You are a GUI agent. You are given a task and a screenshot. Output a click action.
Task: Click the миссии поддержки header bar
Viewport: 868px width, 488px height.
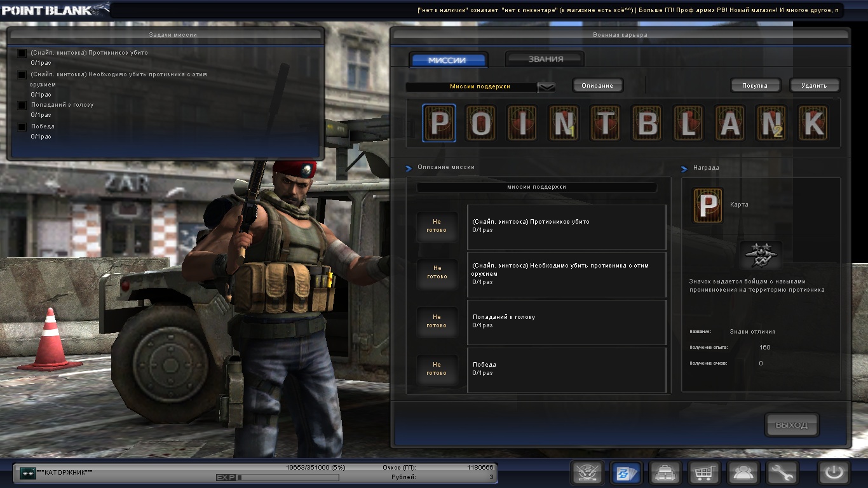(x=537, y=187)
